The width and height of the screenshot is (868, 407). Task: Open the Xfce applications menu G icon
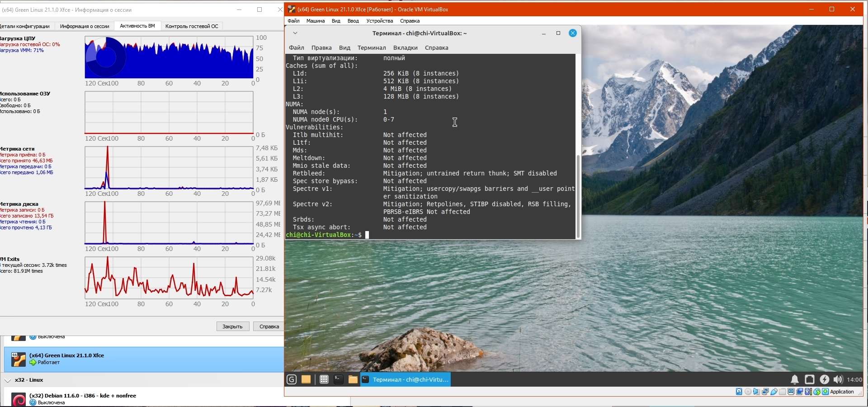pos(292,380)
